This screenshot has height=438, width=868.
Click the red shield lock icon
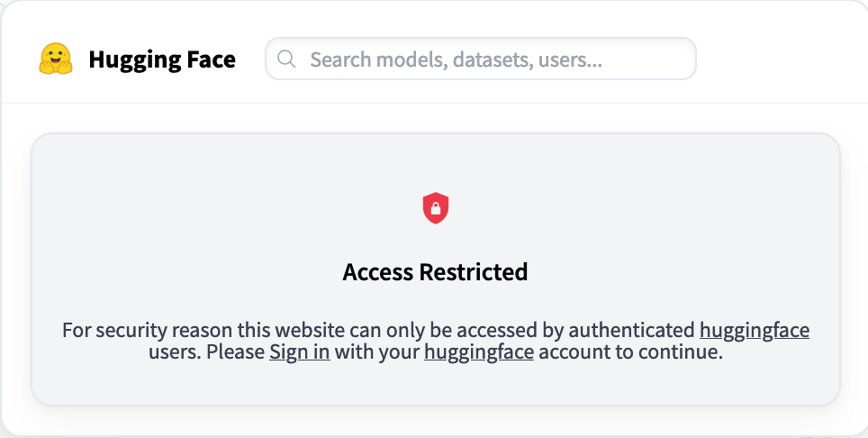(x=436, y=209)
